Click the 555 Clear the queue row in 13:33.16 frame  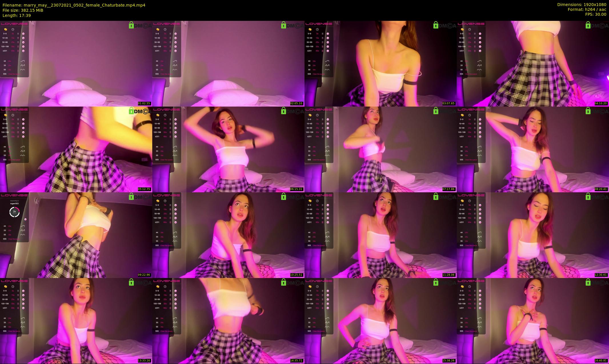coord(12,331)
